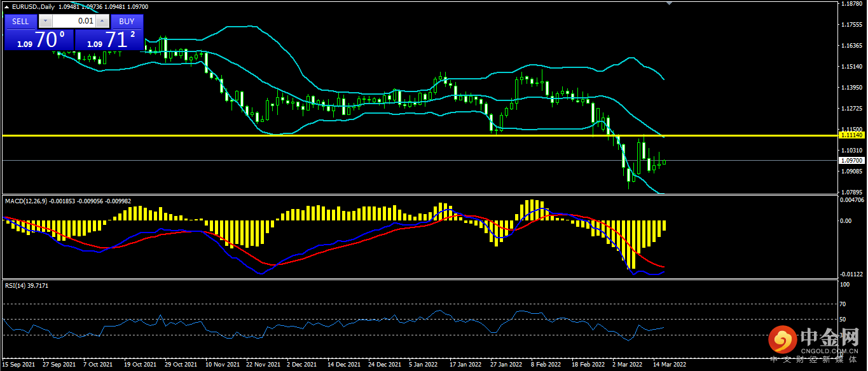Click the EURUSD.,Daily chart title text
Image resolution: width=868 pixels, height=371 pixels.
(34, 6)
